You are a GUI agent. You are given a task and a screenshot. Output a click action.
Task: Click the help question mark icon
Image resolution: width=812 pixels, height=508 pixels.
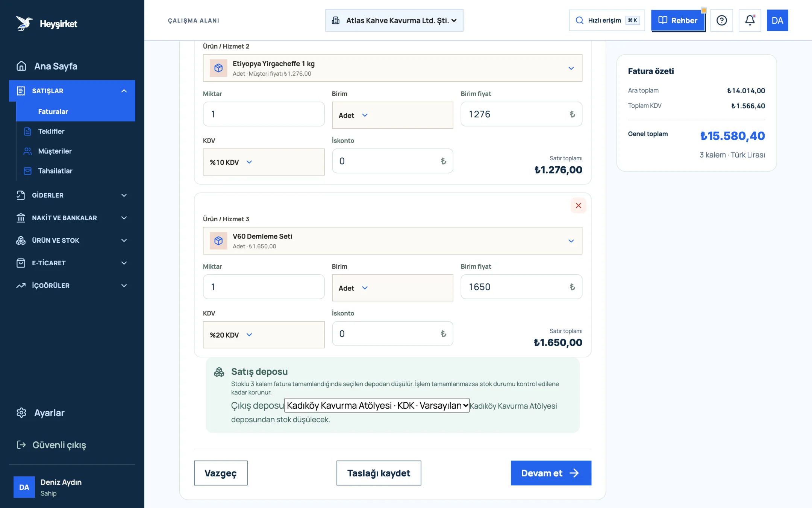[721, 20]
